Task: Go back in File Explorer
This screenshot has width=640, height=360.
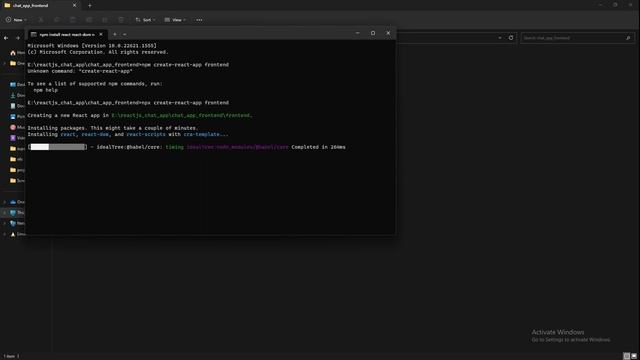Action: click(6, 38)
